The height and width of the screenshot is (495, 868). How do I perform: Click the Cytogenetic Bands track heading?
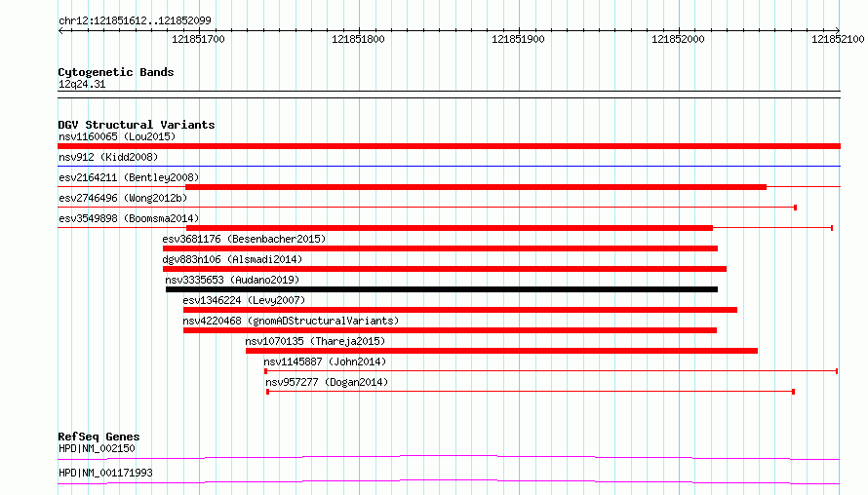tap(116, 72)
